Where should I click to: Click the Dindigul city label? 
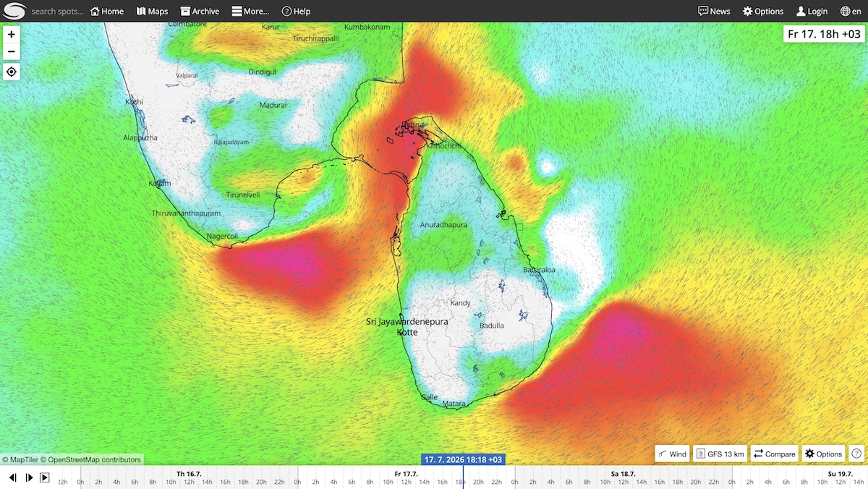pos(262,72)
